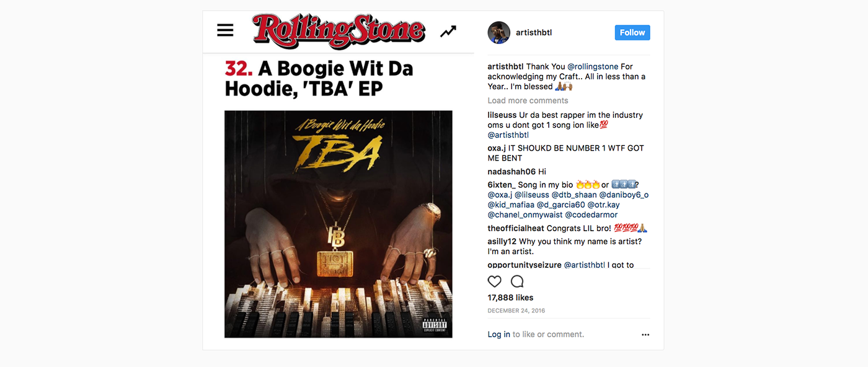Open the hamburger menu in Rolling Stone image
This screenshot has height=367, width=868.
click(225, 30)
